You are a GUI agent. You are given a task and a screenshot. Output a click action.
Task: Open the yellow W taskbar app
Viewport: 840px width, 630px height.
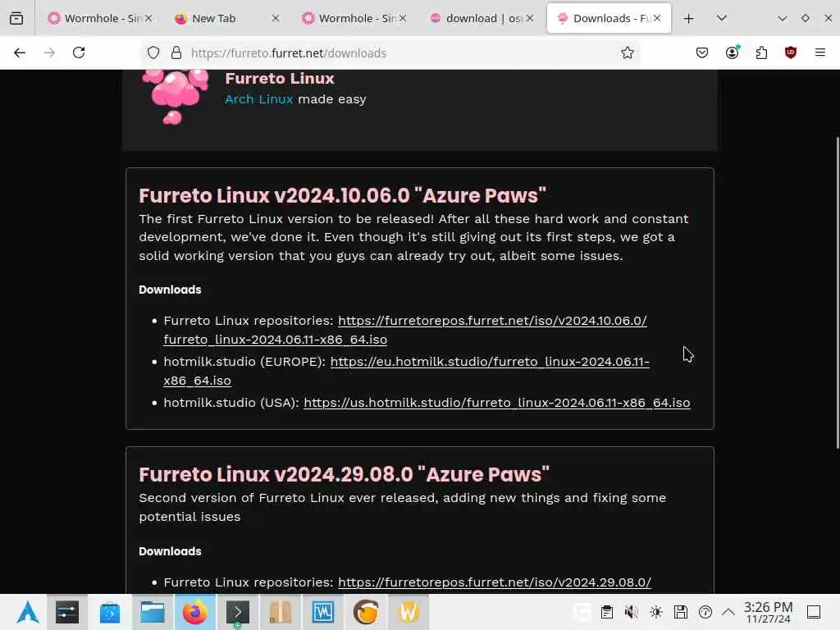point(409,612)
